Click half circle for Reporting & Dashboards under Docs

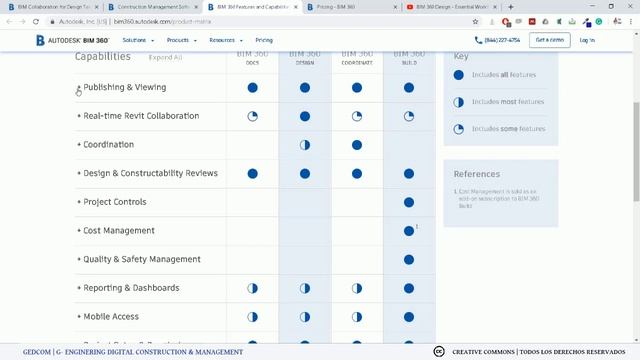click(x=253, y=289)
